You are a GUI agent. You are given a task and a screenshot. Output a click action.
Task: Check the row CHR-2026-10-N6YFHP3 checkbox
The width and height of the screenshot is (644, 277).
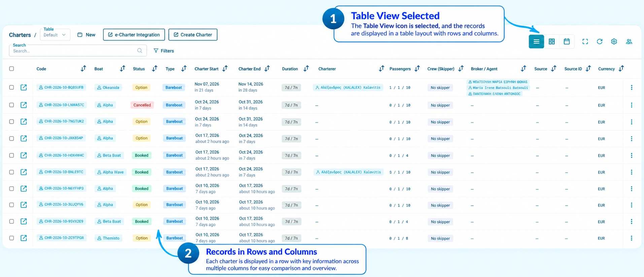[x=11, y=189]
